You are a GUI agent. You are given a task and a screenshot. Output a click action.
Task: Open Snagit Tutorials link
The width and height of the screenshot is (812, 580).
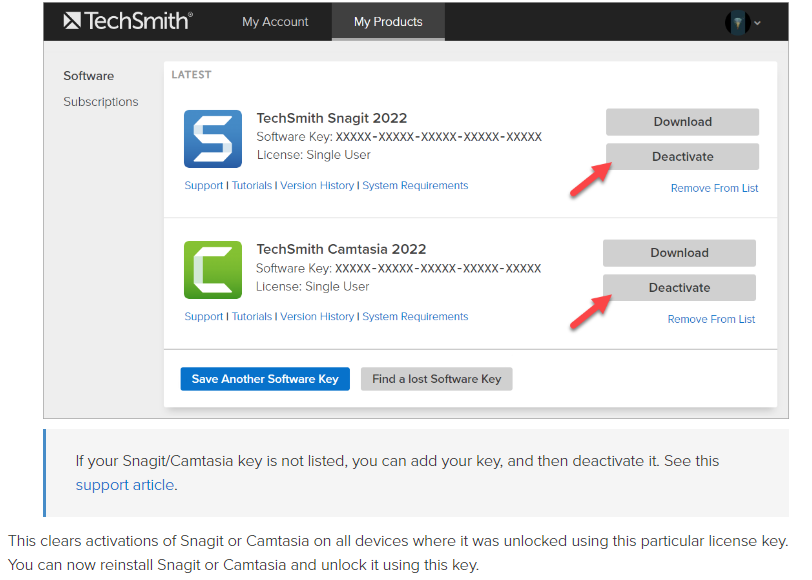(251, 185)
